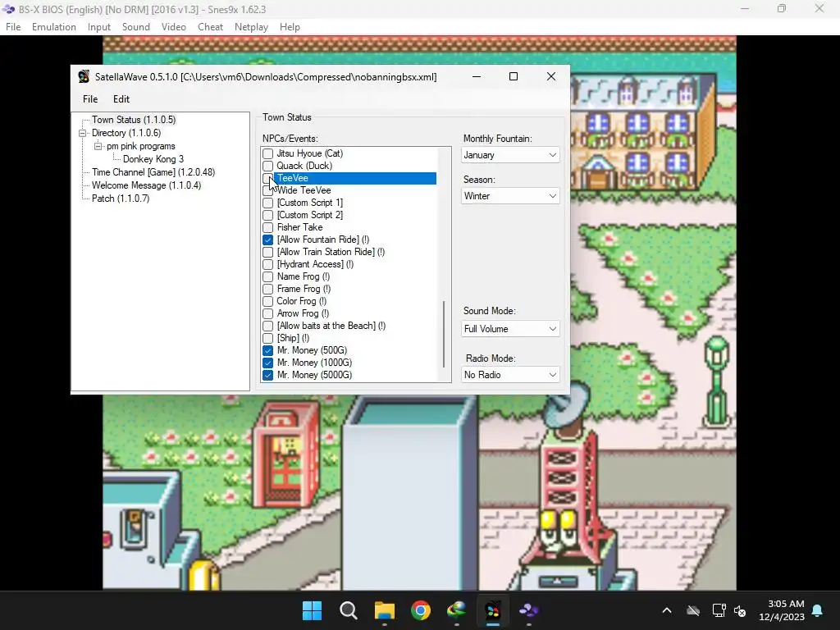This screenshot has height=630, width=840.
Task: Open the notifications bell icon
Action: pyautogui.click(x=818, y=610)
